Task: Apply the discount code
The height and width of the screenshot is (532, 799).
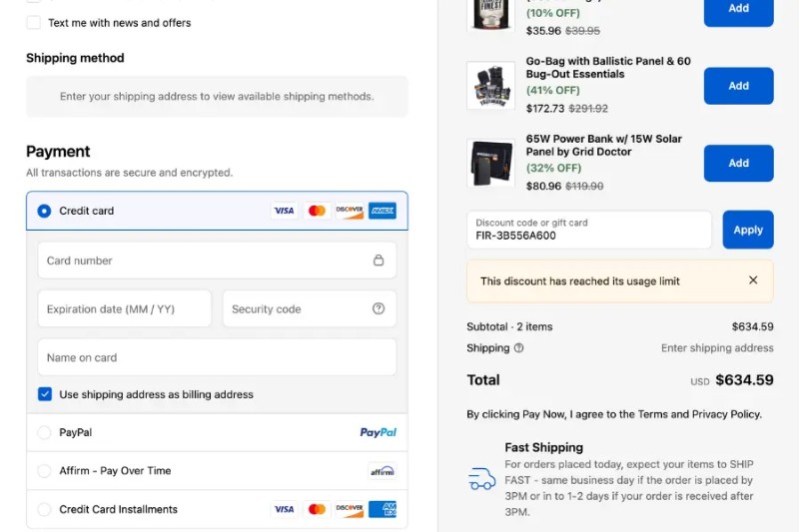Action: [x=748, y=230]
